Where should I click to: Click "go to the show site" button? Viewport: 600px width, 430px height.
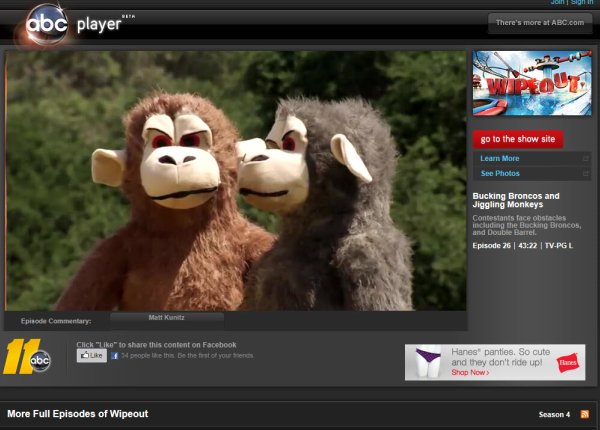coord(518,139)
